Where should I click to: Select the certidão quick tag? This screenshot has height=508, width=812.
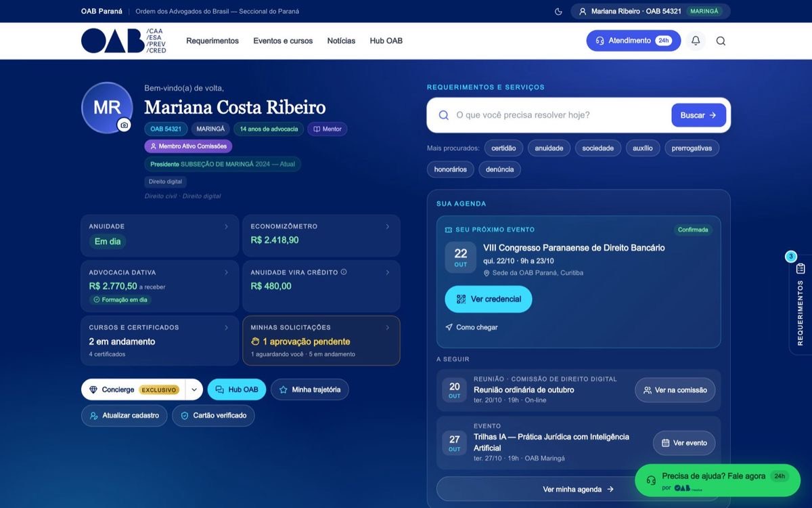tap(503, 148)
